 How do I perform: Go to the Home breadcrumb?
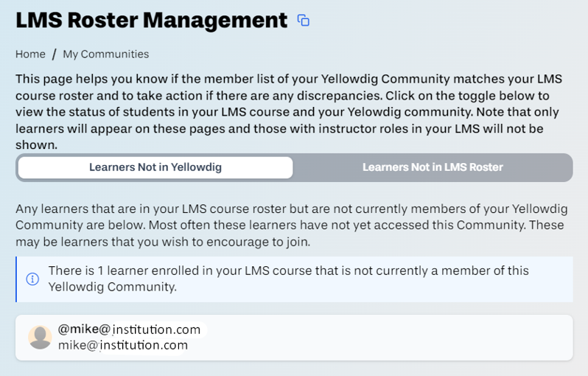(x=30, y=55)
